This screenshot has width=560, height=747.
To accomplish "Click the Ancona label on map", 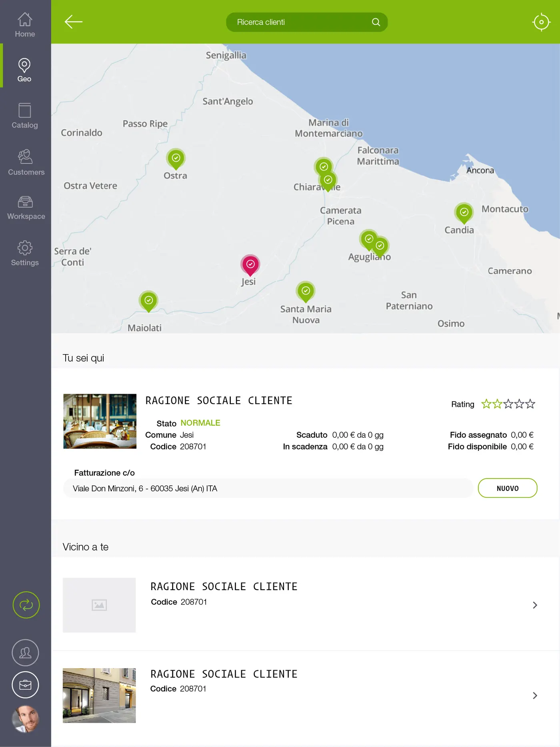I will (x=480, y=170).
